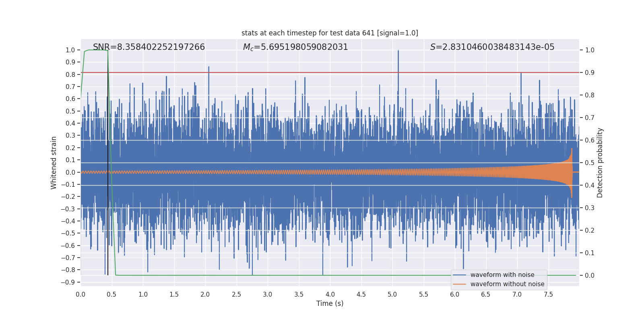Select the 3.5 tick on the Time axis
The height and width of the screenshot is (322, 644).
click(x=299, y=294)
